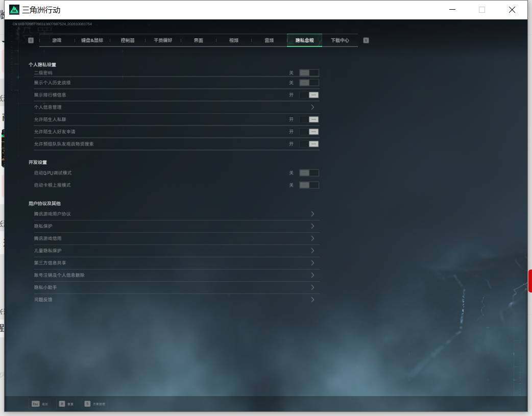Click the 三角洲行动 logo in the title bar

coord(14,10)
